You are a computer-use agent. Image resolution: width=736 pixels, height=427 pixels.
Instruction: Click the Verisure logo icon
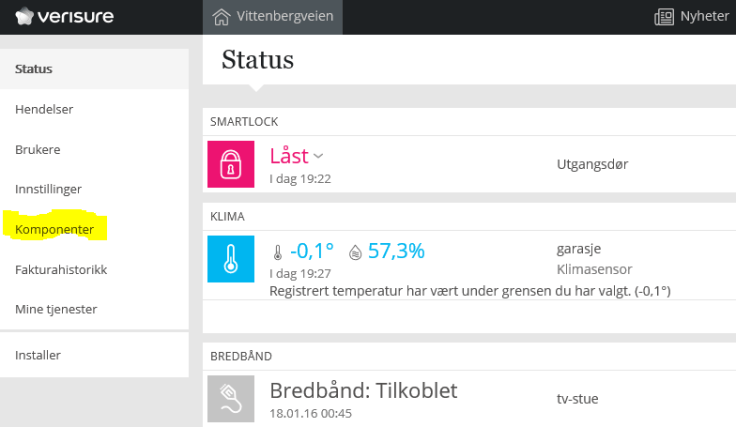(x=24, y=16)
